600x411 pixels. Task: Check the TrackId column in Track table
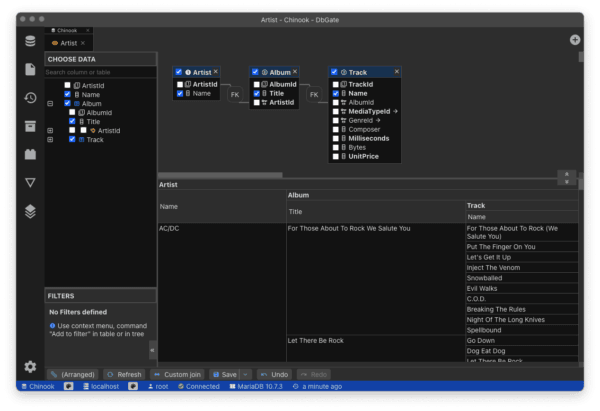pos(336,84)
